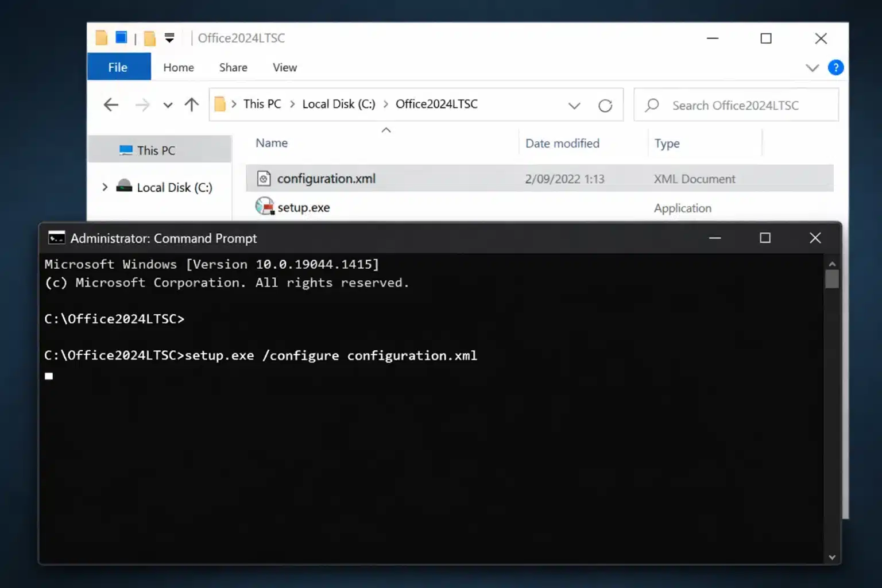Click the New Folder quick access icon
Image resolution: width=882 pixels, height=588 pixels.
click(x=149, y=37)
